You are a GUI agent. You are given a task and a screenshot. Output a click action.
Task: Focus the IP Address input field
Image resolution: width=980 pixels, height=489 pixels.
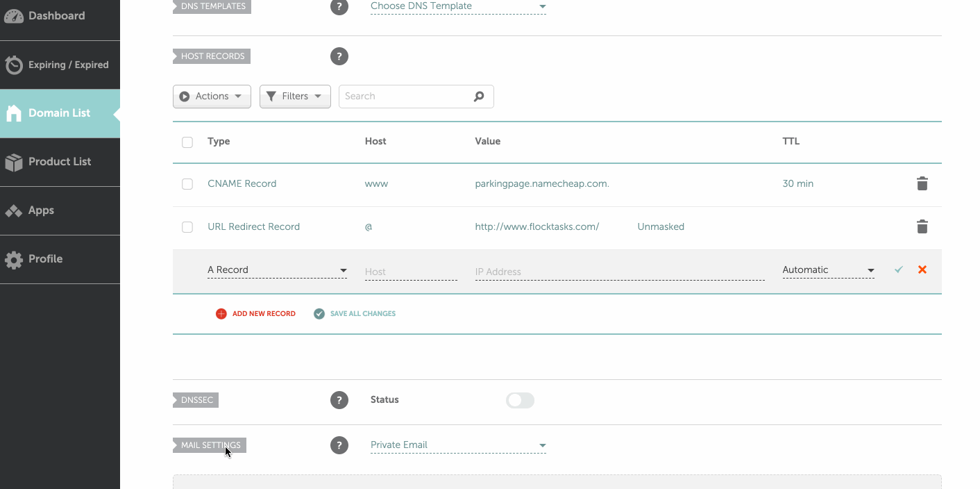point(620,272)
